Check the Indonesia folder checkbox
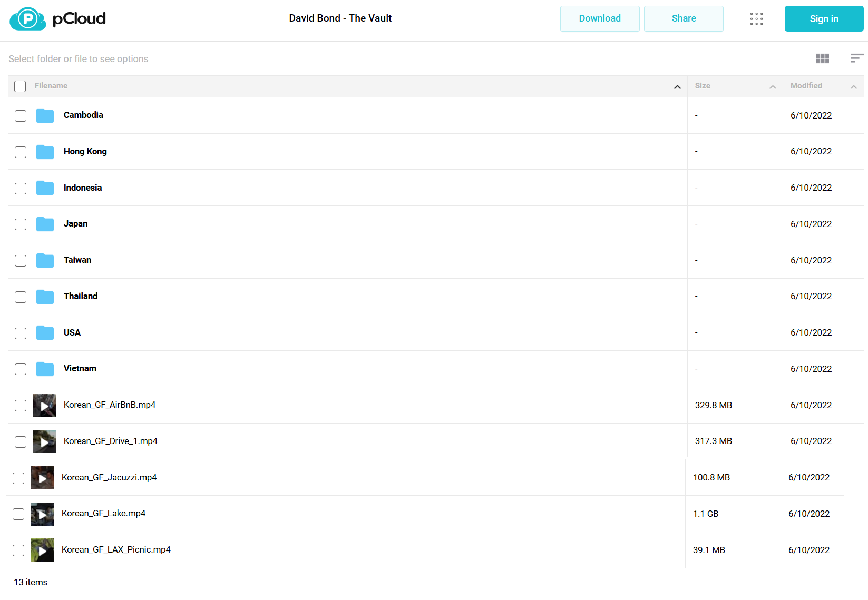The width and height of the screenshot is (868, 600). 21,189
